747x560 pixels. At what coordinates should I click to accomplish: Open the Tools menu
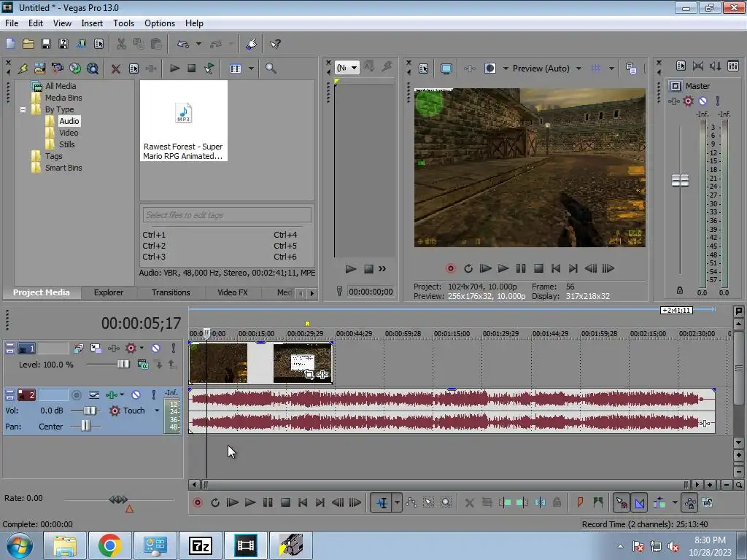tap(123, 23)
